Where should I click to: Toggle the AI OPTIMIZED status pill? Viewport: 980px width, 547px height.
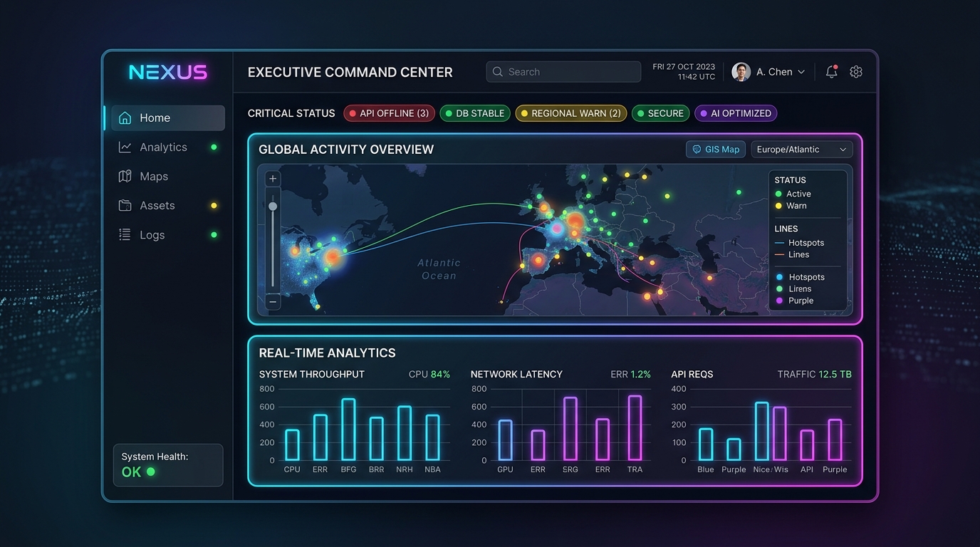(x=736, y=113)
